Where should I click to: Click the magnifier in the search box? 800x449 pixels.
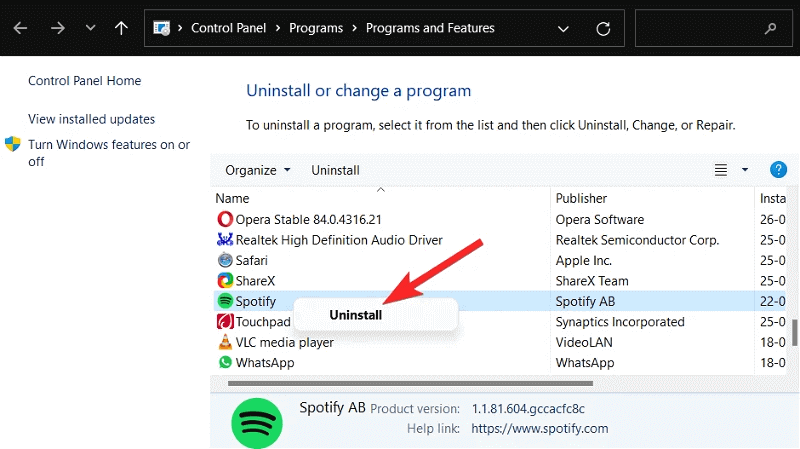coord(770,28)
